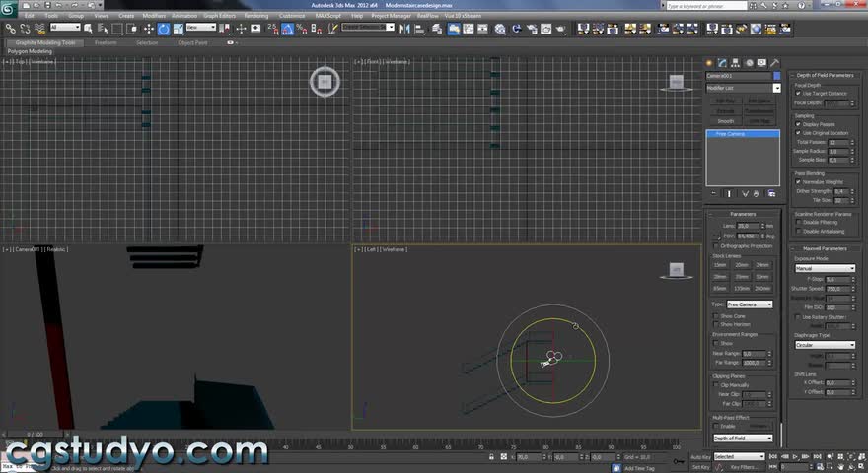Viewport: 868px width, 473px height.
Task: Click the UVW Map modifier button
Action: tap(759, 121)
